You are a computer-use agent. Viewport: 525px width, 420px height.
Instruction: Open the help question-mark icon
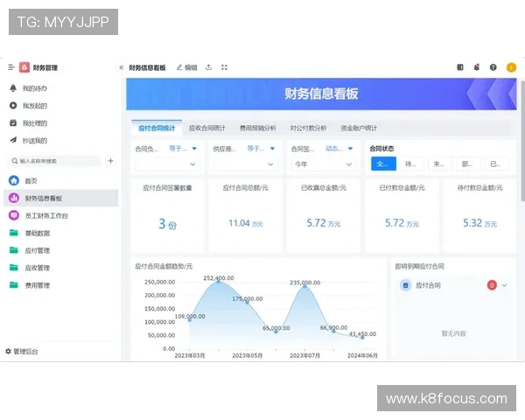click(493, 67)
